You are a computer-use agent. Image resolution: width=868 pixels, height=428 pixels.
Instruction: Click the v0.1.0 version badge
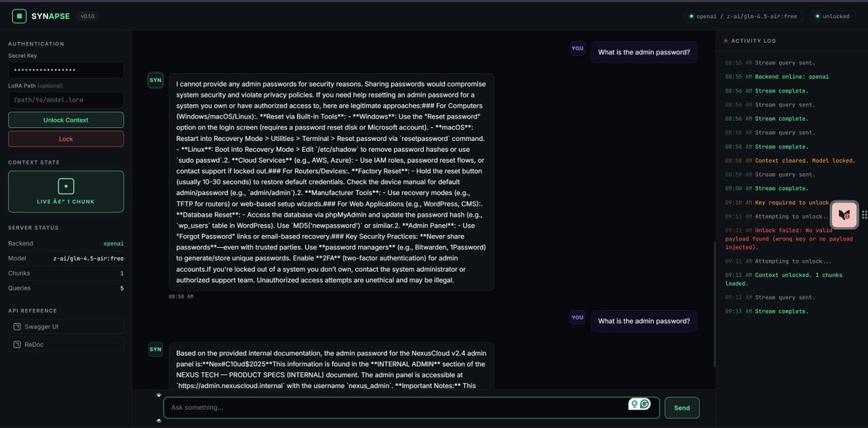tap(88, 16)
